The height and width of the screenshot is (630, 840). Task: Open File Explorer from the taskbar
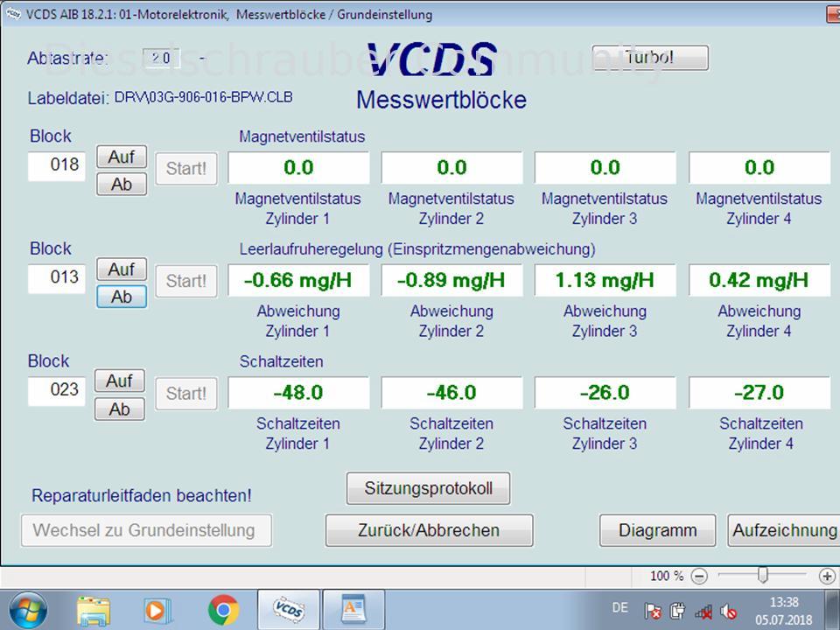point(94,610)
